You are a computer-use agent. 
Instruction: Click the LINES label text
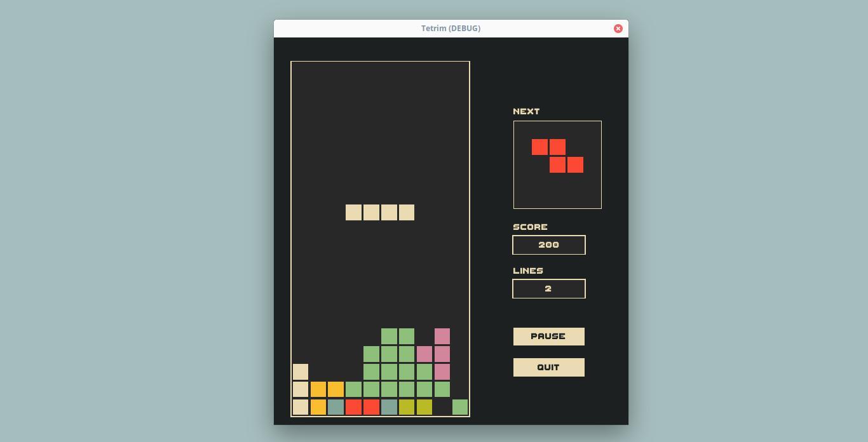527,271
